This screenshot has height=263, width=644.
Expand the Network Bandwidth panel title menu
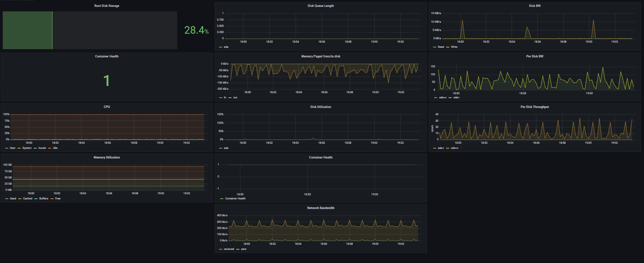click(x=320, y=208)
